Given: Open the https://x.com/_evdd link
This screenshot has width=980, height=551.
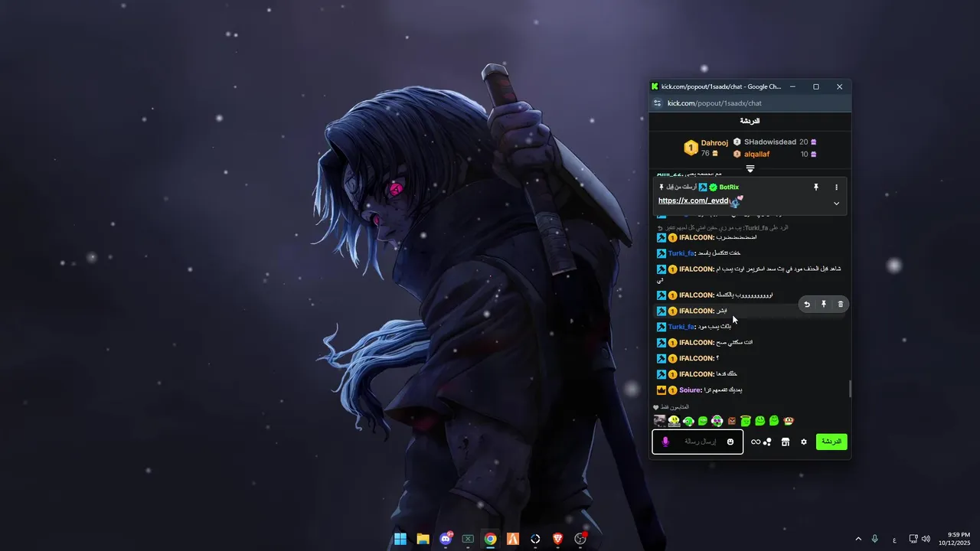Looking at the screenshot, I should [694, 201].
